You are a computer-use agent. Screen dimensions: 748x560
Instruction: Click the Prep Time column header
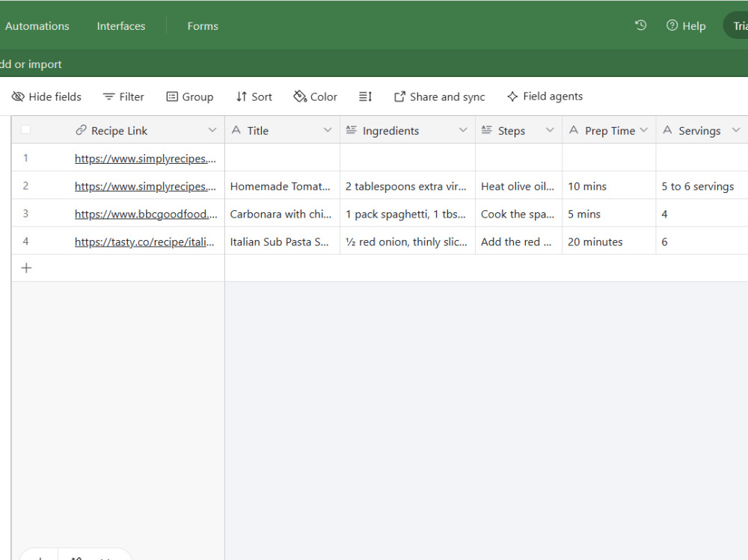pos(609,130)
